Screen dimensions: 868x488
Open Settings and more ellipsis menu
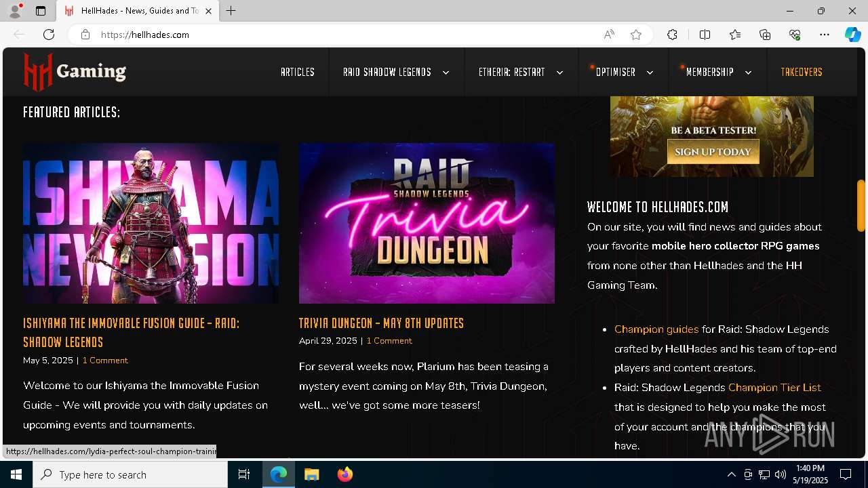(825, 35)
